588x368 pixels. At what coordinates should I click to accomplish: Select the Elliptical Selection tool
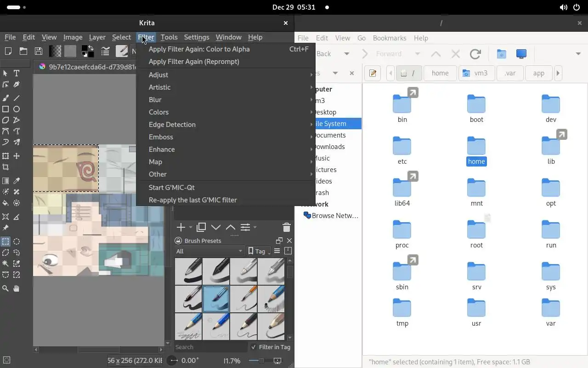[x=17, y=241]
